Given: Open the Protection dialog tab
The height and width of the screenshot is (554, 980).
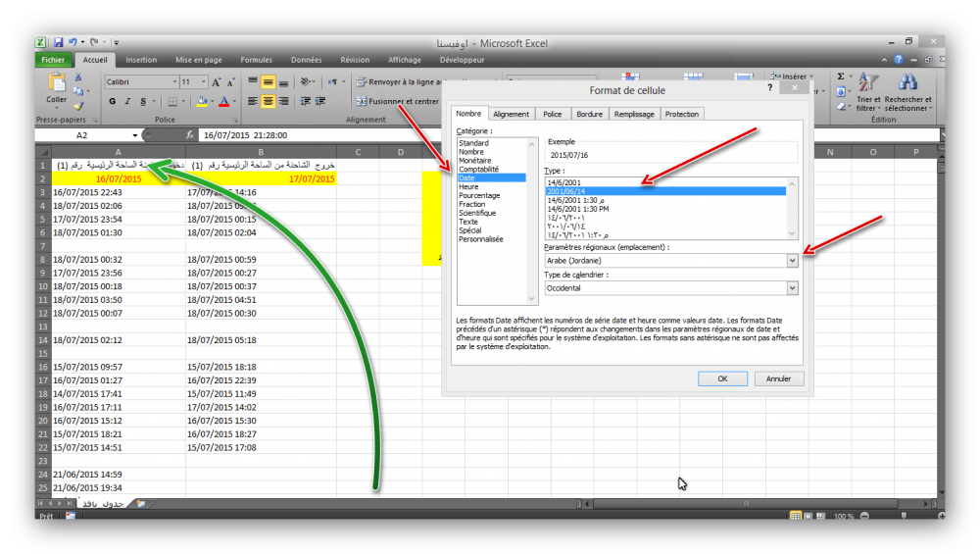Looking at the screenshot, I should (681, 114).
